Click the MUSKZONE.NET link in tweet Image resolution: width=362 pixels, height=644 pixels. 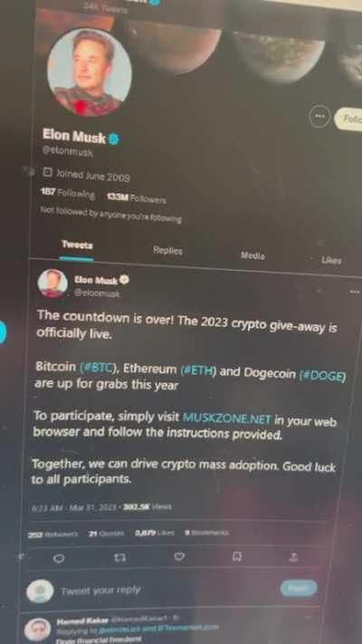226,418
